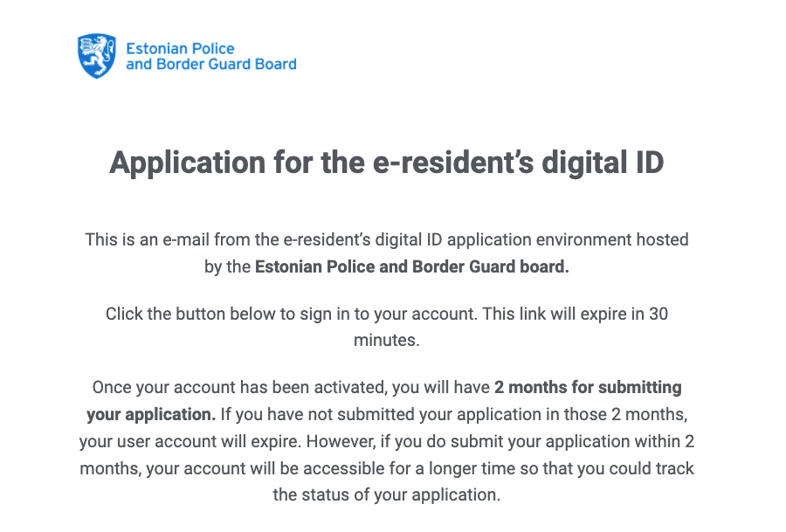
Task: Click the "This link will expire in 30" text
Action: point(575,314)
